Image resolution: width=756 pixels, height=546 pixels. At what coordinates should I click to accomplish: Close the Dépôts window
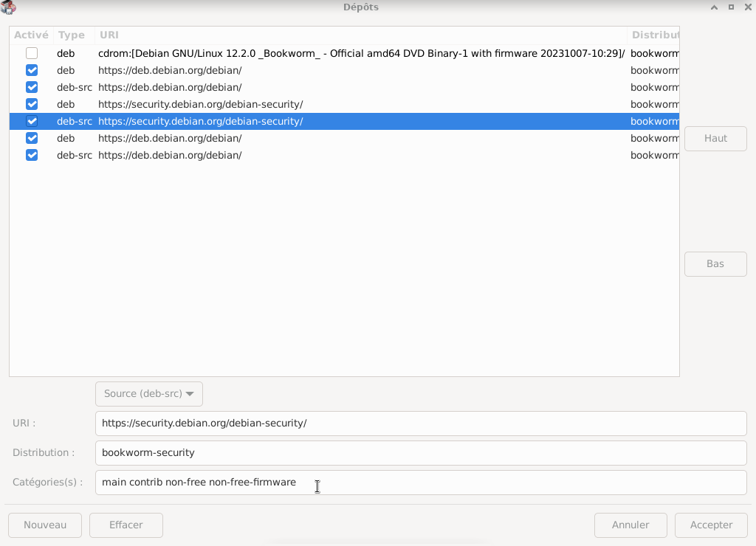(748, 7)
